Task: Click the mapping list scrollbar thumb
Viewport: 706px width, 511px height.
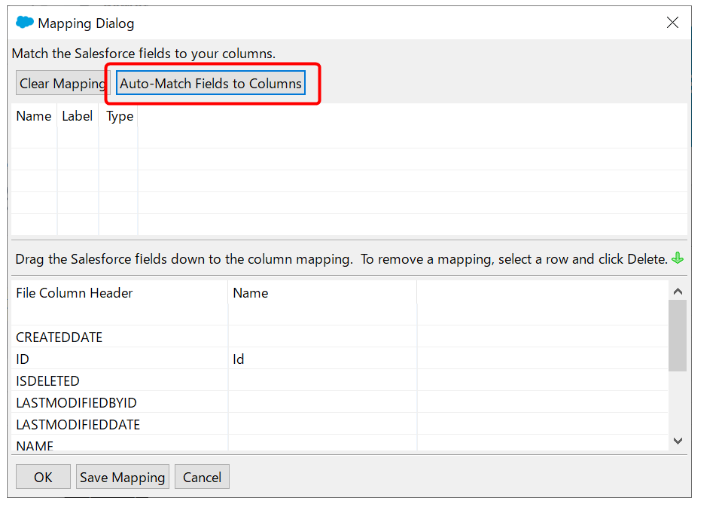Action: 678,335
